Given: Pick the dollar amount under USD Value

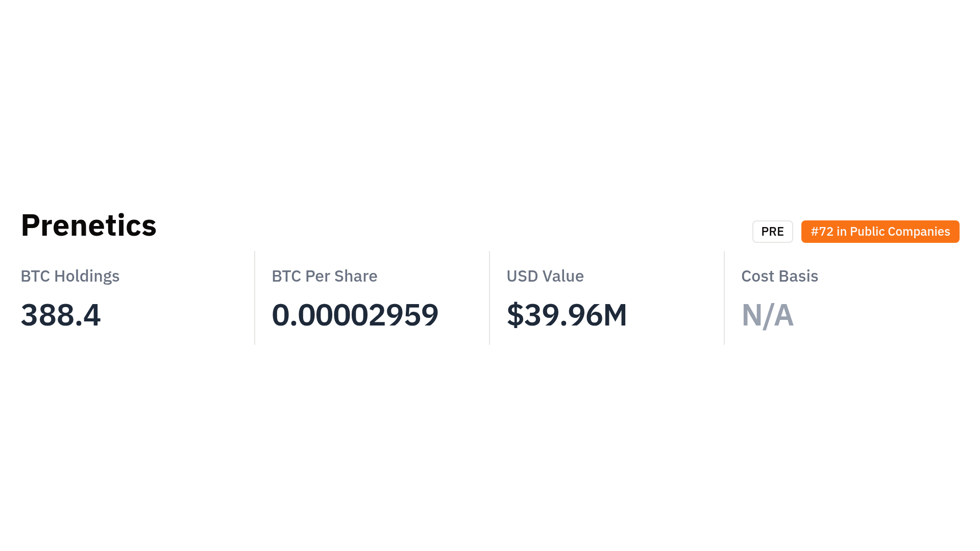Looking at the screenshot, I should 567,315.
